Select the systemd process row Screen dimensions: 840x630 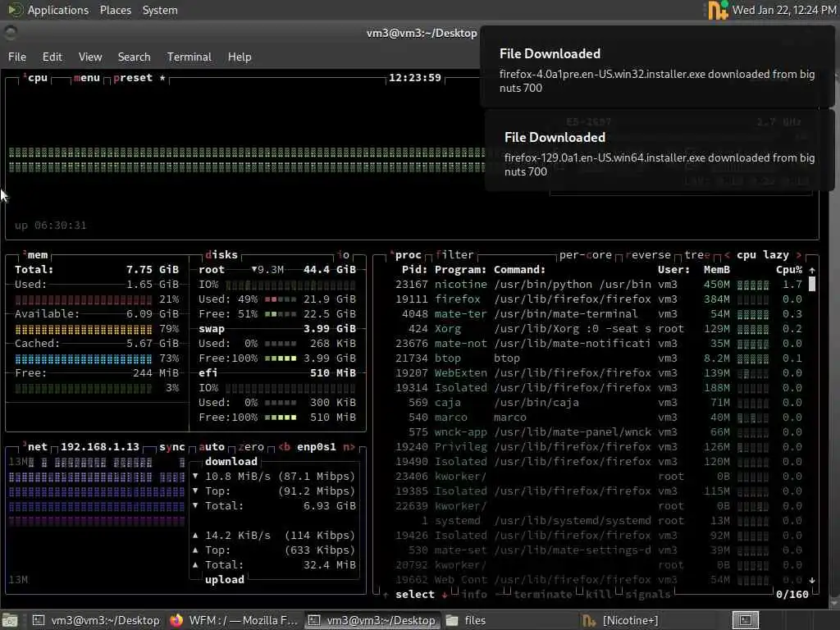click(598, 521)
